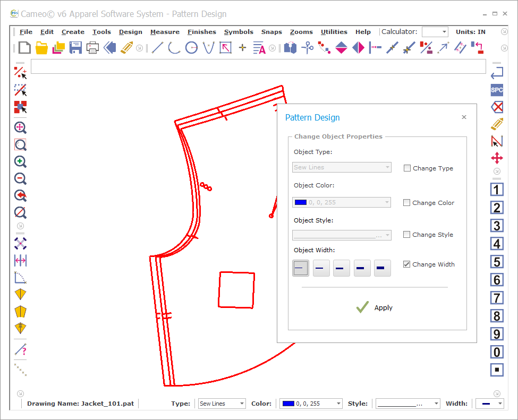Image resolution: width=518 pixels, height=420 pixels.
Task: Click the Units: IN label
Action: point(470,32)
